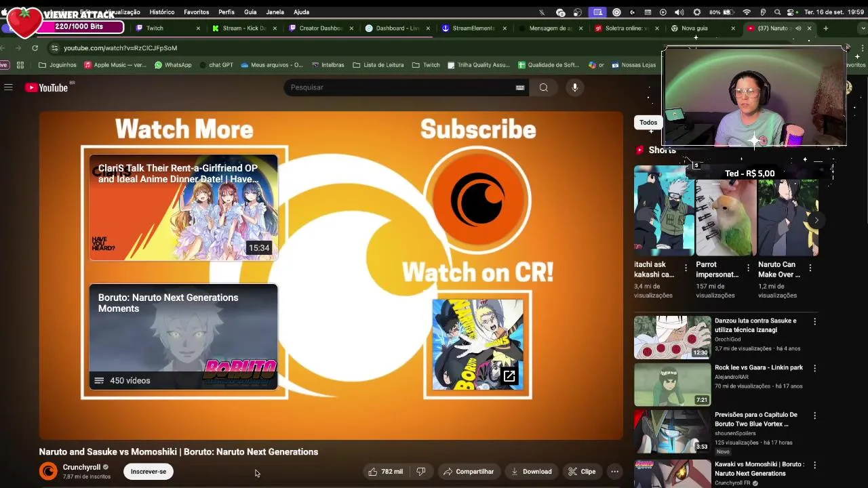This screenshot has height=488, width=868.
Task: Open the Perfis menu
Action: [226, 12]
